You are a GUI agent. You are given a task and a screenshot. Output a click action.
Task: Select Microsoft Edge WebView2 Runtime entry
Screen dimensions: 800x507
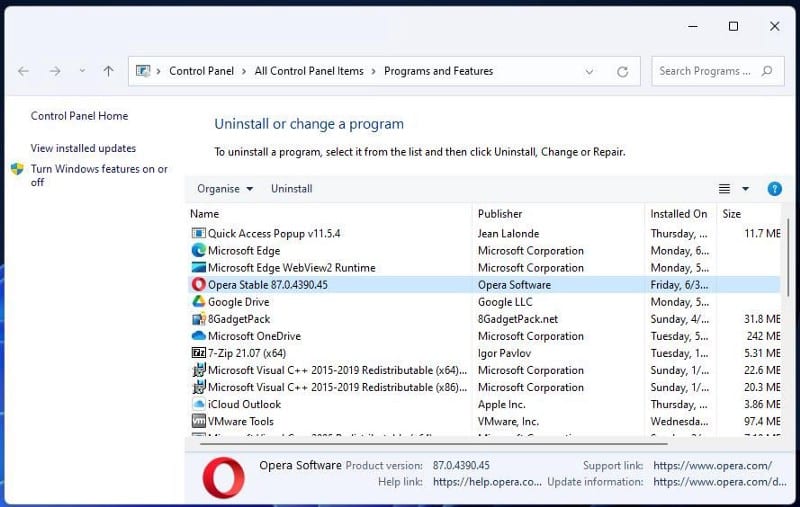(x=291, y=268)
